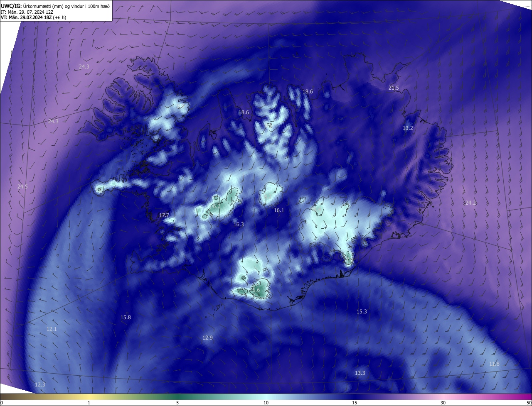This screenshot has height=406, width=532.
Task: Click the colour scale tick label 50
Action: [x=529, y=403]
